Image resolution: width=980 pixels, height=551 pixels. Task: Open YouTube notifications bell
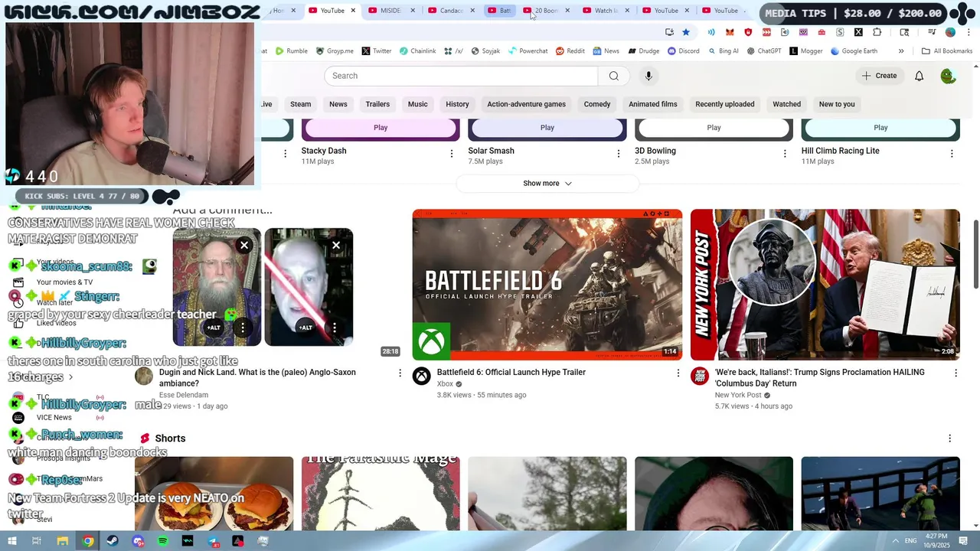coord(920,76)
